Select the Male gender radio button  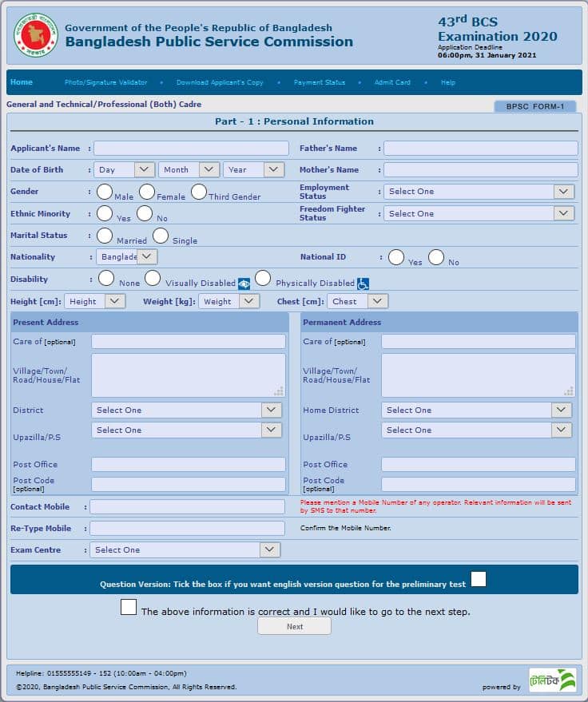click(105, 192)
